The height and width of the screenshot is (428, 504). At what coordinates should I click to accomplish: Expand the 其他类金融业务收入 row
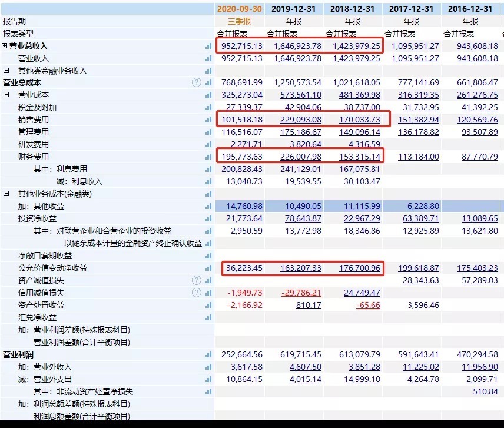[6, 70]
